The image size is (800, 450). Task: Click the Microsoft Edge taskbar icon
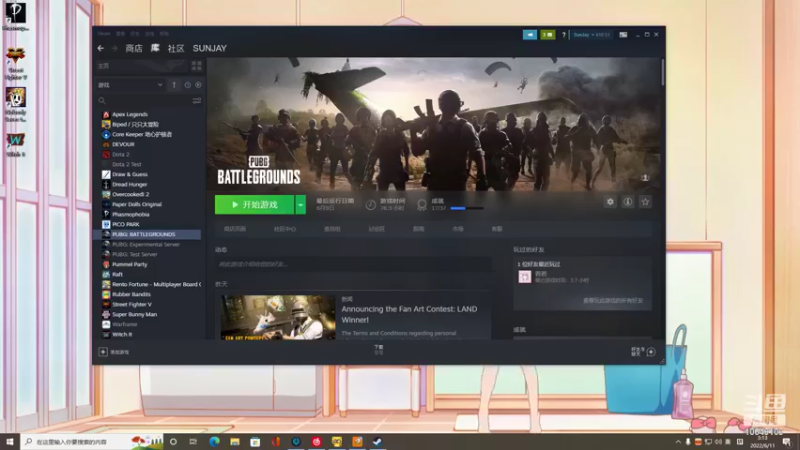coord(214,441)
